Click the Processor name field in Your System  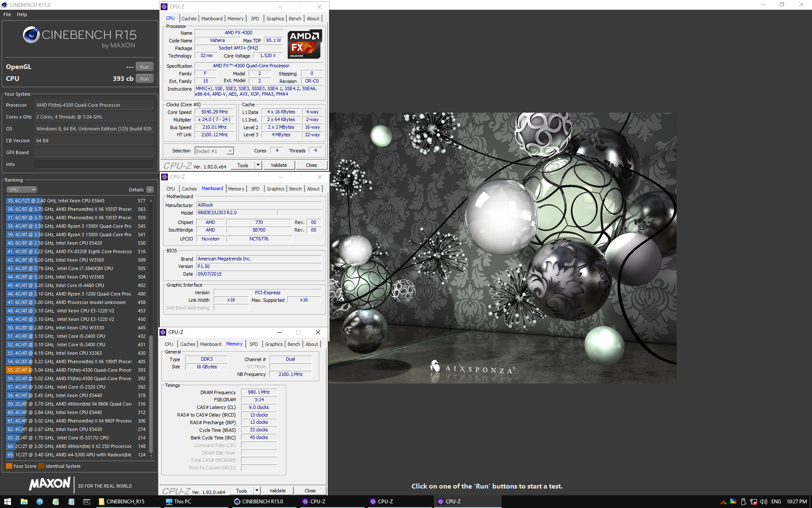[x=94, y=105]
